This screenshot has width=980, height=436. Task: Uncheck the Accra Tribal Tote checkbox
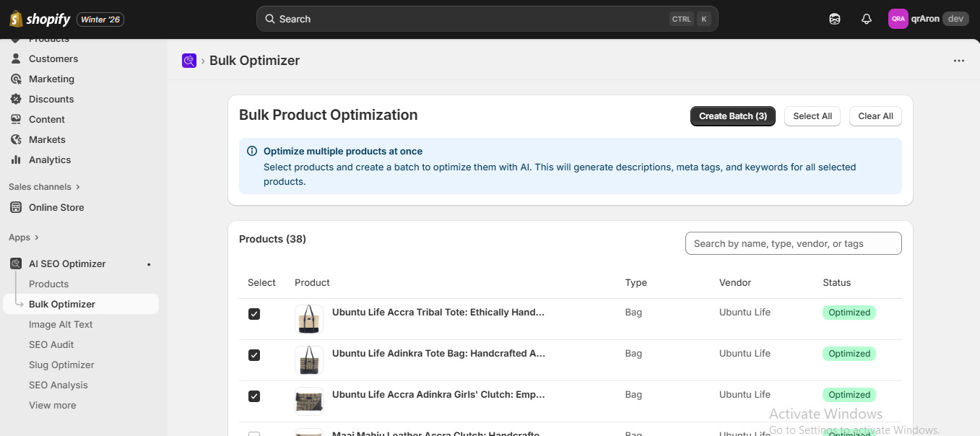[x=254, y=314]
